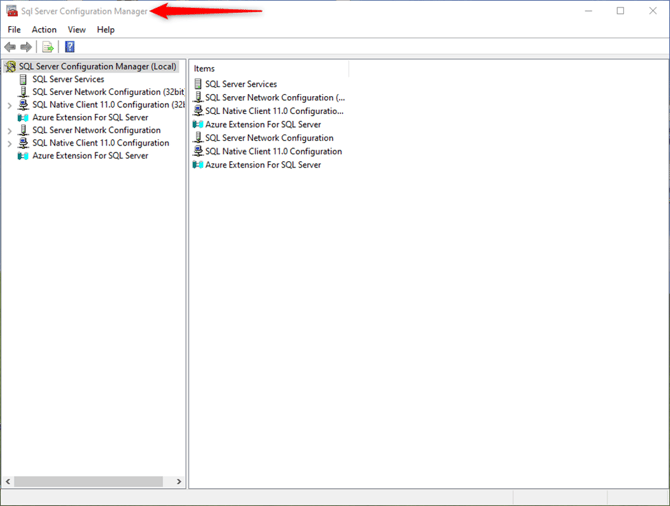Expand non-32bit SQL Native Client 11.0 Configuration node
This screenshot has height=506, width=670.
(x=10, y=144)
